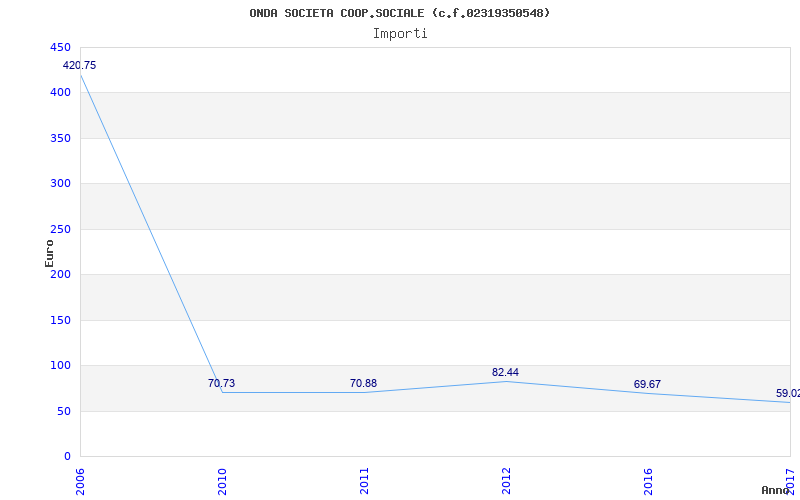
Task: Click the 400 y-axis tick label
Action: pyautogui.click(x=60, y=93)
